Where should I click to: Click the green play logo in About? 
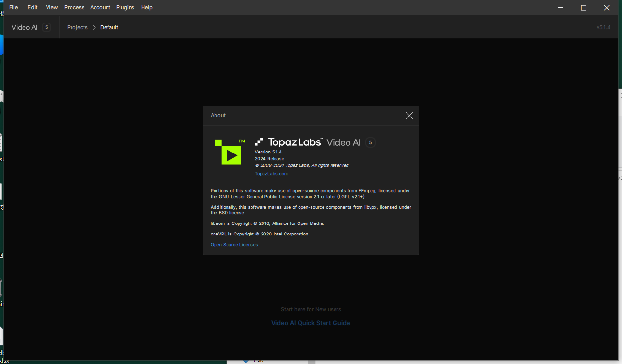pyautogui.click(x=229, y=152)
